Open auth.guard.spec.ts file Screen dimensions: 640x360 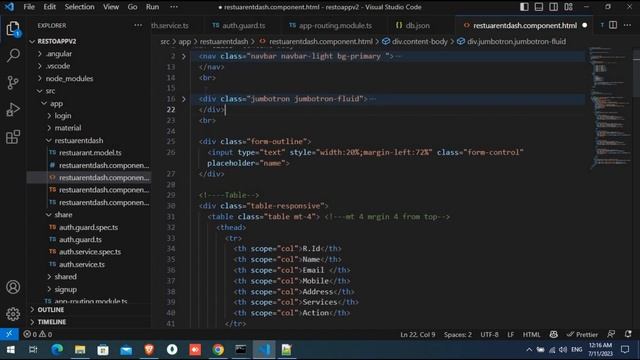click(x=88, y=227)
